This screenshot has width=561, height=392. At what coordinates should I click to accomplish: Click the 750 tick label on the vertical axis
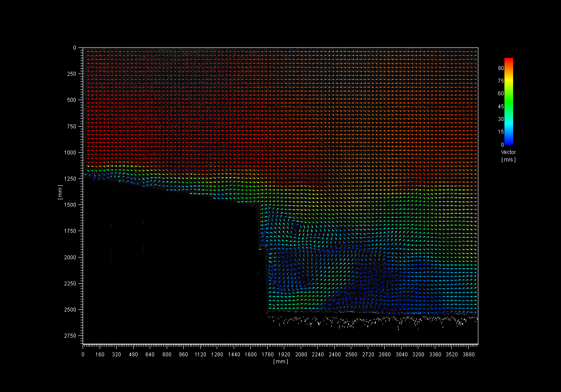pos(72,126)
